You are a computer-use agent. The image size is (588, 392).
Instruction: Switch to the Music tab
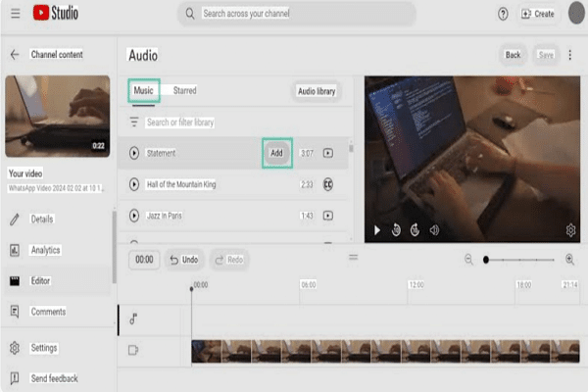coord(144,91)
